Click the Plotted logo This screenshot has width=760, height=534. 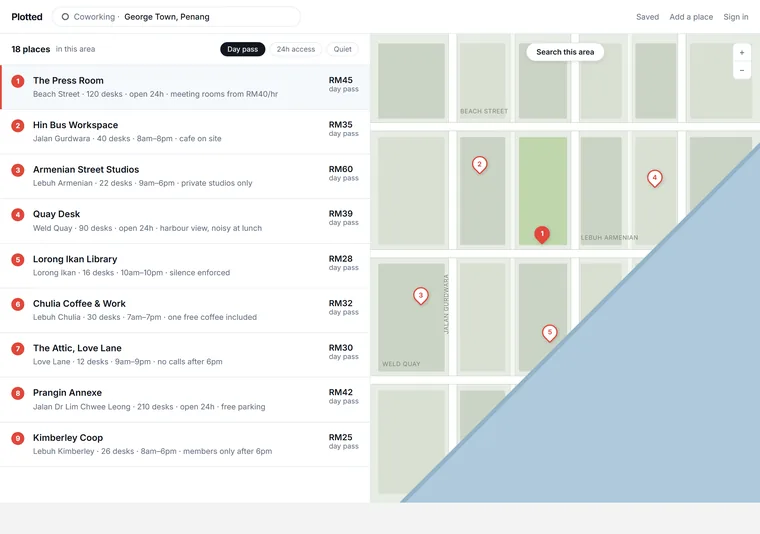point(27,17)
